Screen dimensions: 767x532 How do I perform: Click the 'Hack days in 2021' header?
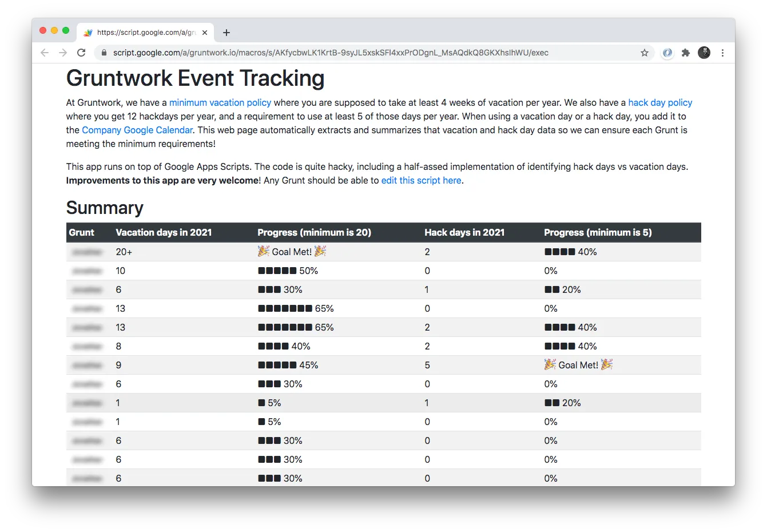click(x=464, y=232)
